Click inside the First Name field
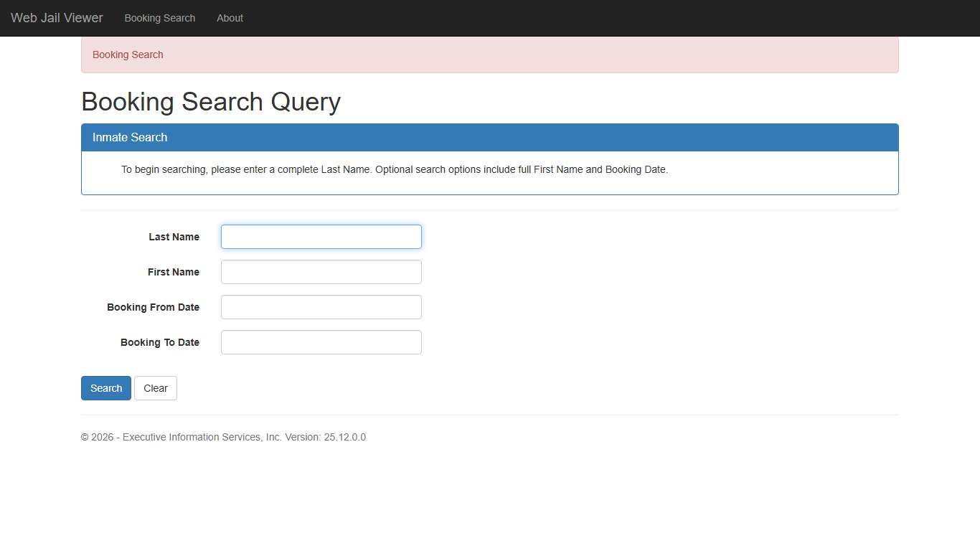 click(321, 272)
